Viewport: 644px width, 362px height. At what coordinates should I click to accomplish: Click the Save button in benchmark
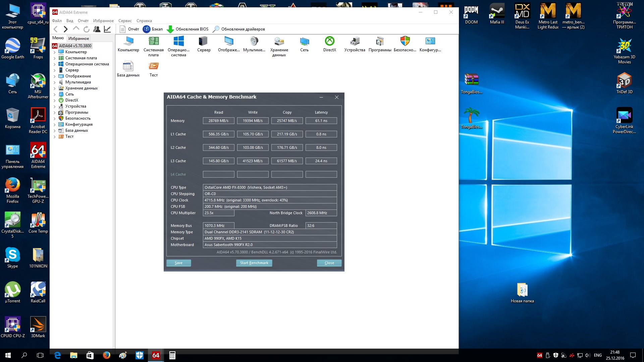tap(178, 263)
